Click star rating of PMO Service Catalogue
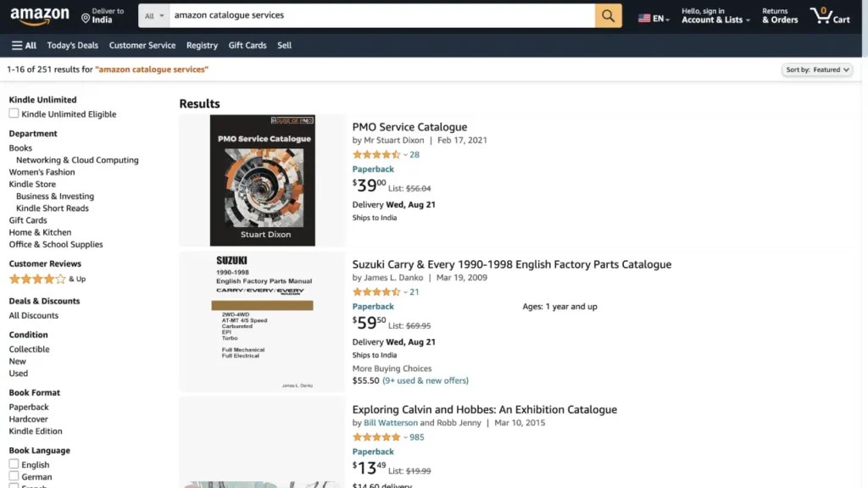The image size is (868, 488). (376, 154)
